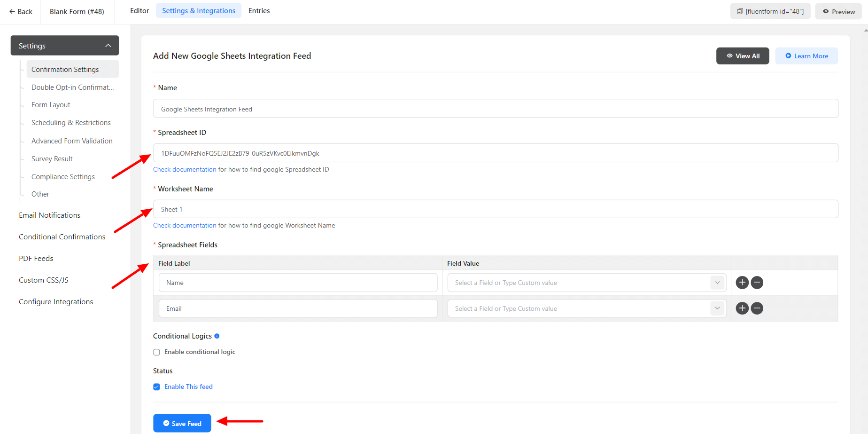
Task: Open Check documentation link for Spreadsheet ID
Action: pyautogui.click(x=185, y=170)
